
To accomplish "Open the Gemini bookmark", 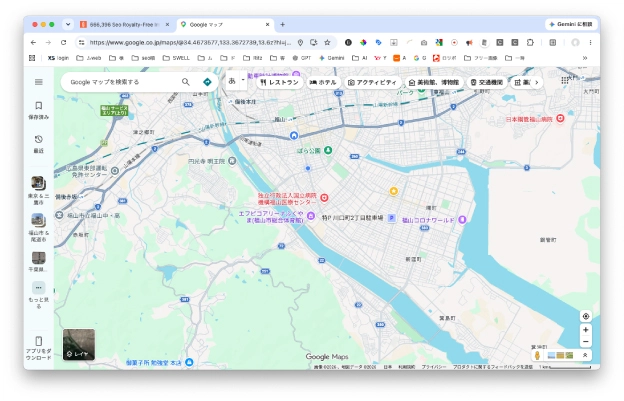I will coord(332,58).
